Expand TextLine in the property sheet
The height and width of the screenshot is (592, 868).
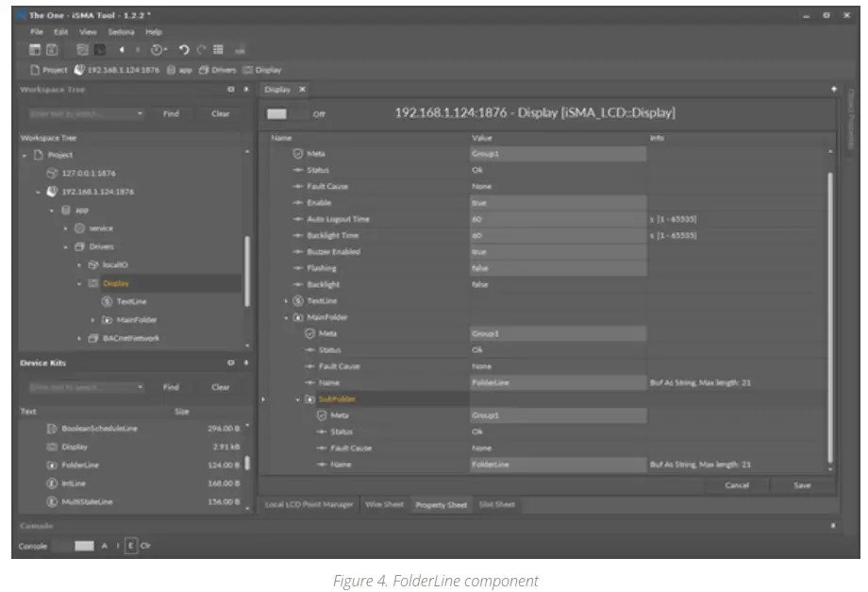[286, 301]
